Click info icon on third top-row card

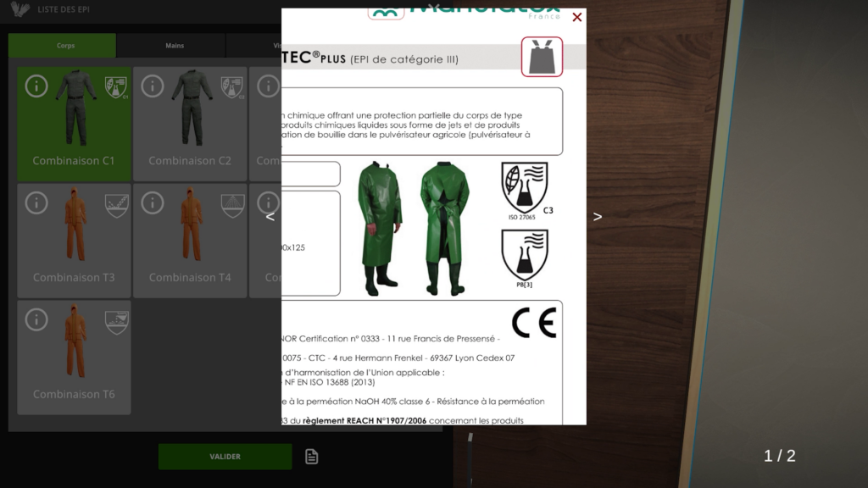[x=269, y=86]
